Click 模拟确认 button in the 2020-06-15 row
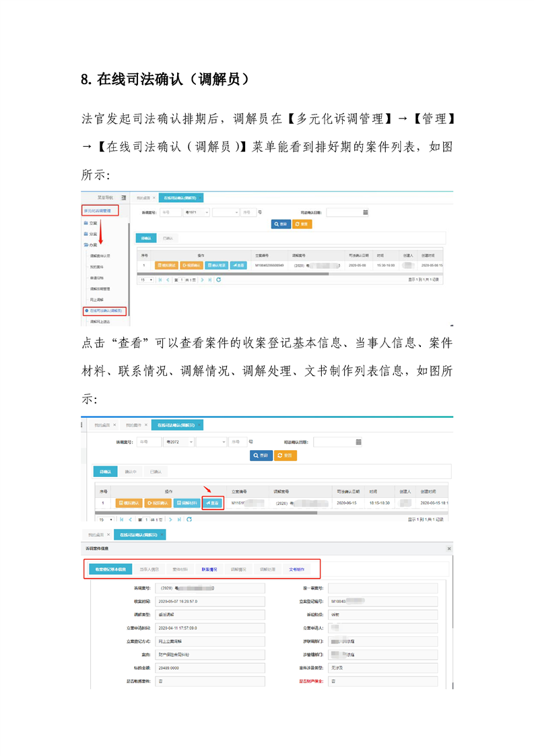The height and width of the screenshot is (756, 534). pyautogui.click(x=129, y=503)
